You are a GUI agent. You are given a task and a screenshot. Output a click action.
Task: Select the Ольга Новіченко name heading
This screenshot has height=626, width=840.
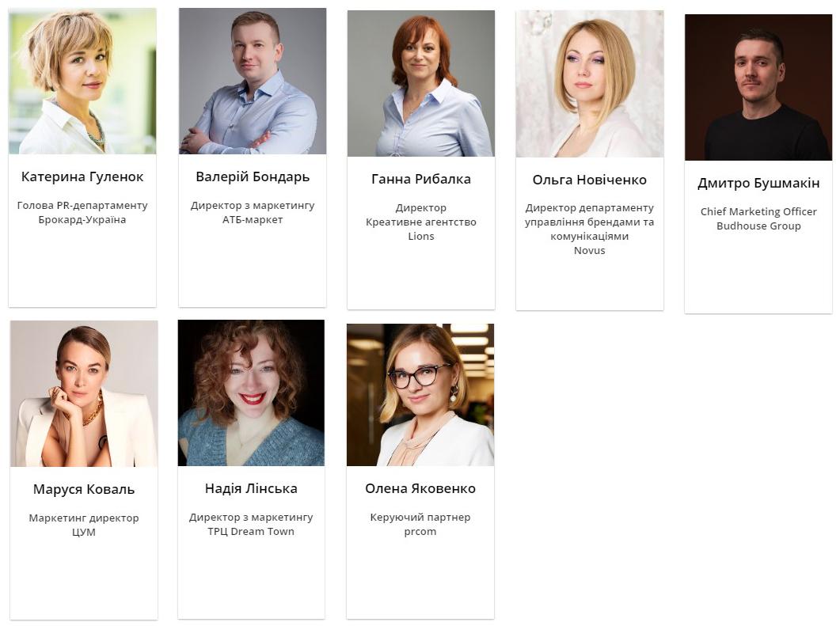coord(590,180)
